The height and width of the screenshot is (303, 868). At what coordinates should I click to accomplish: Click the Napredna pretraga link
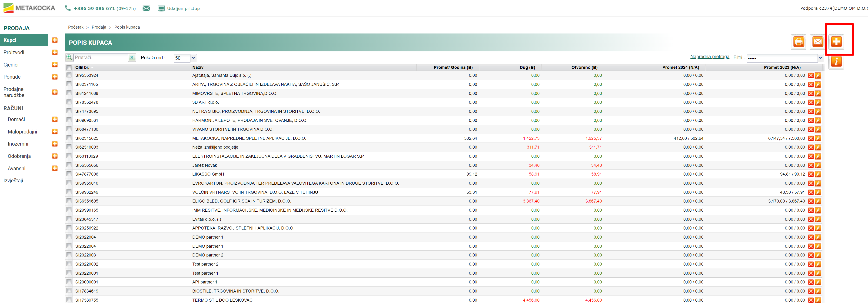[709, 57]
